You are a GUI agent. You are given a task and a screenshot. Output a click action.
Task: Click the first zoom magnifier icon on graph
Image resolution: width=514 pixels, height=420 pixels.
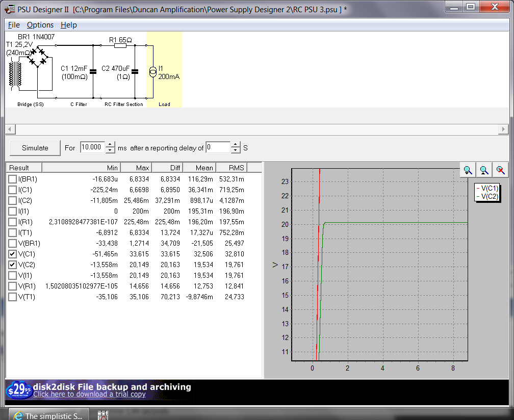pyautogui.click(x=468, y=170)
